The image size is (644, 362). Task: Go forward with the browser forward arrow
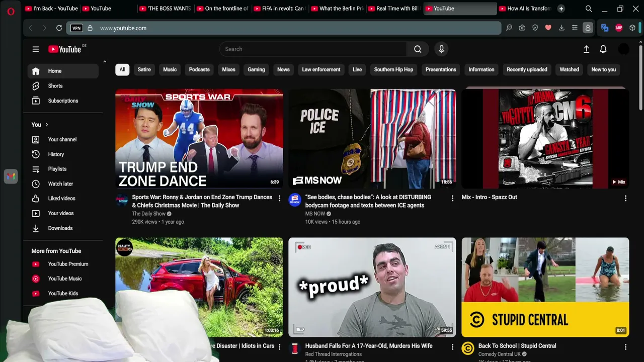coord(44,28)
